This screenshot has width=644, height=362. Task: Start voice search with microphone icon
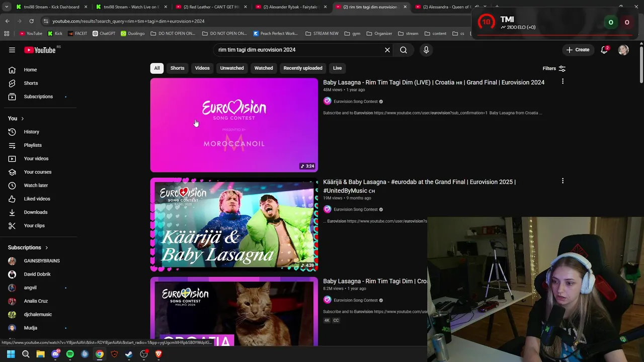pyautogui.click(x=426, y=50)
